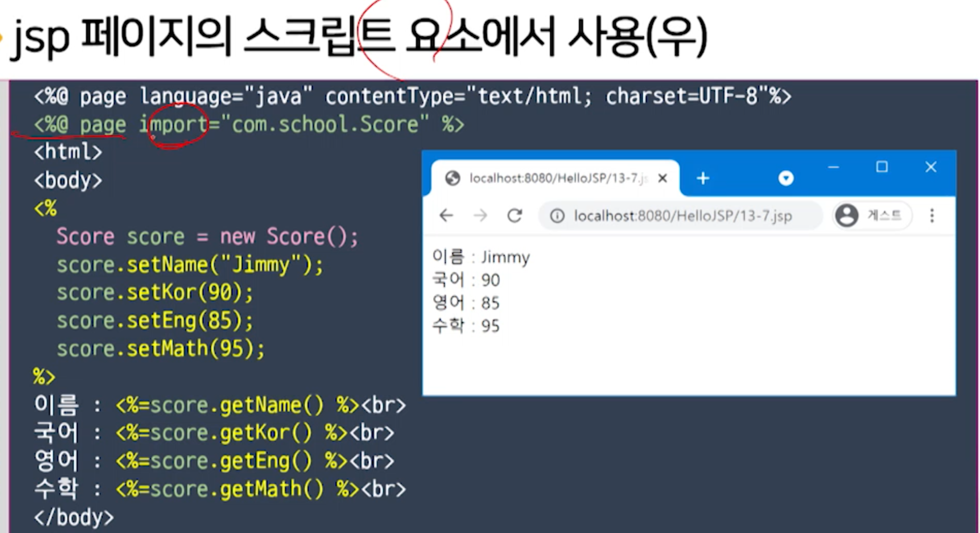Screen dimensions: 980x533
Task: Close the browser window
Action: 931,167
